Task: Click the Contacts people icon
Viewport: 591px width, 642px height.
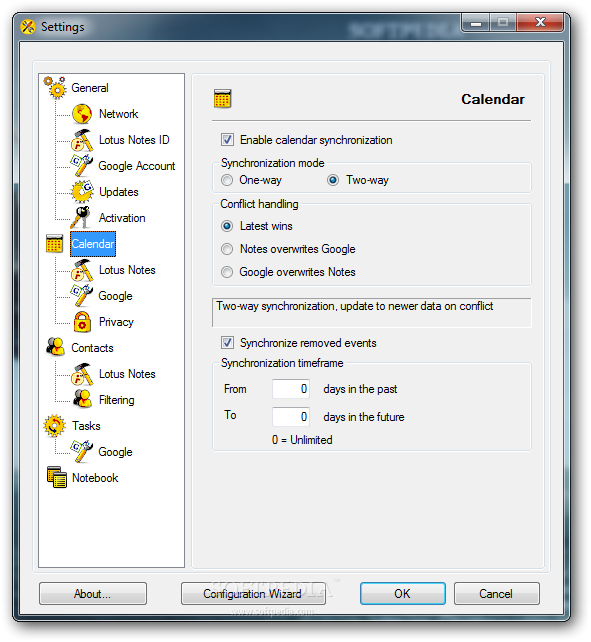Action: [x=55, y=348]
